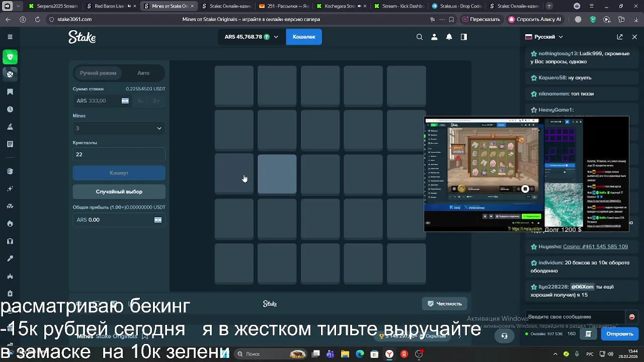This screenshot has height=362, width=644.
Task: Click «Случайный выбор» random pick button
Action: 119,192
